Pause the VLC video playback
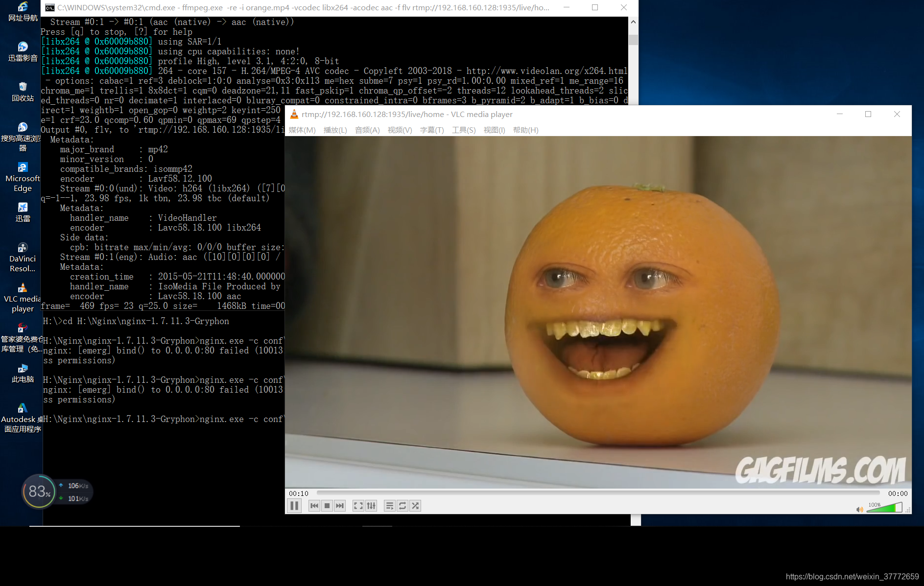Image resolution: width=924 pixels, height=586 pixels. pyautogui.click(x=294, y=506)
